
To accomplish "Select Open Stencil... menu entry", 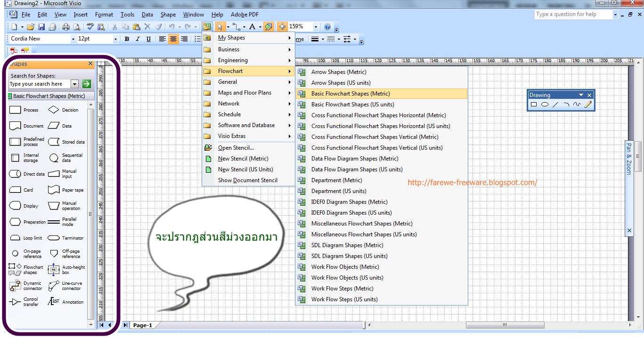I will pos(248,148).
